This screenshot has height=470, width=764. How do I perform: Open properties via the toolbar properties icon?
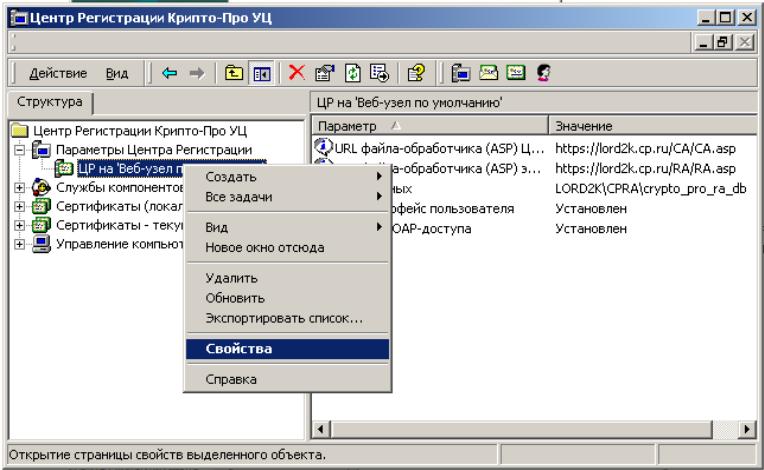click(325, 73)
